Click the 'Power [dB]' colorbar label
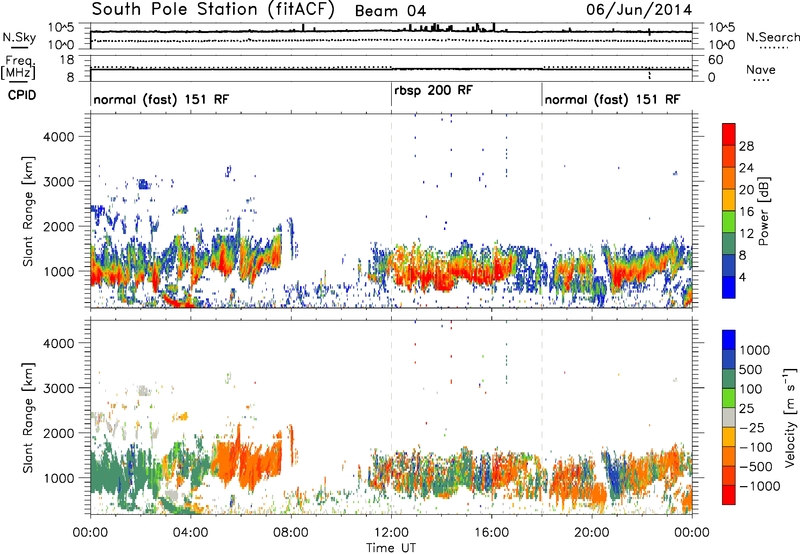Viewport: 800px width, 554px height. pos(763,211)
